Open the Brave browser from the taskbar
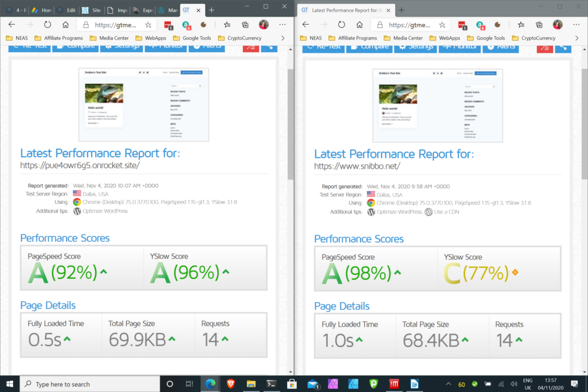This screenshot has width=588, height=392. coord(231,384)
